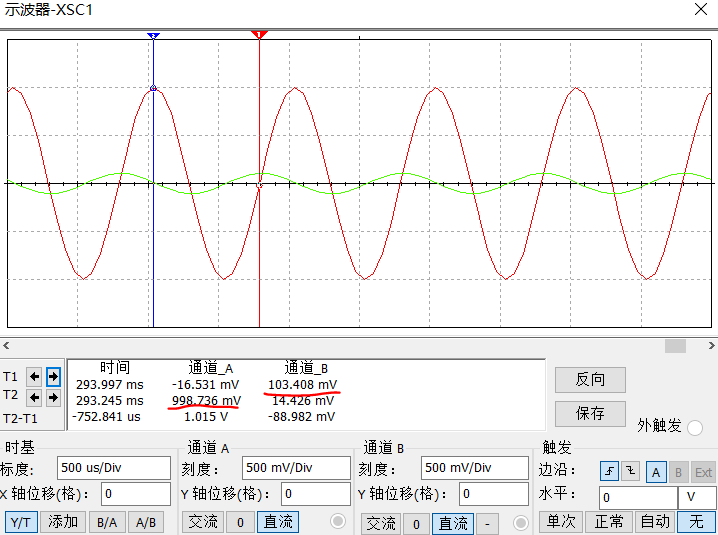Screen dimensions: 718x535
Task: Click channel B 500 mV/Div scale field
Action: 475,468
